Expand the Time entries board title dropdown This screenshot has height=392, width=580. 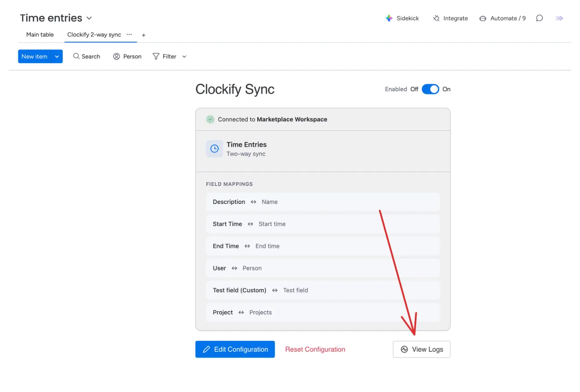[89, 18]
